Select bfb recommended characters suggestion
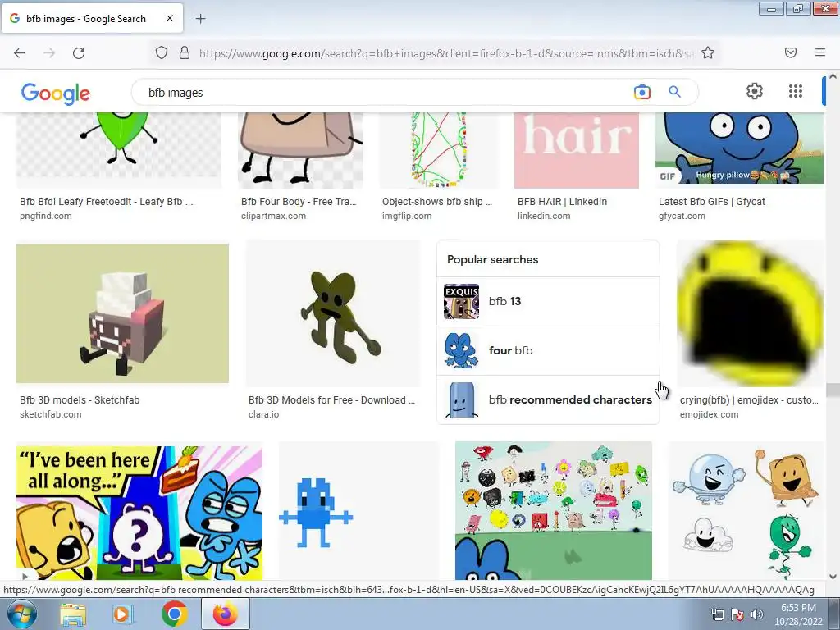This screenshot has height=630, width=840. click(x=548, y=399)
